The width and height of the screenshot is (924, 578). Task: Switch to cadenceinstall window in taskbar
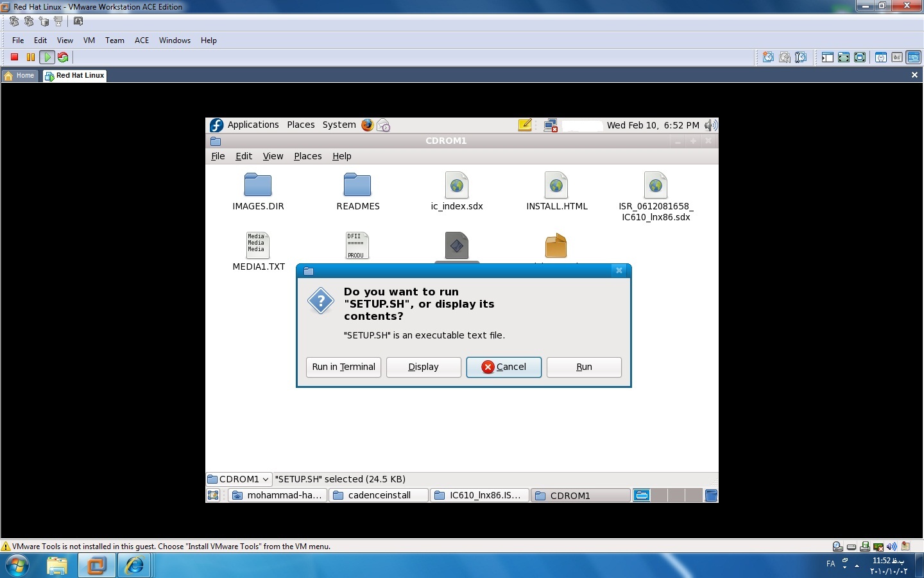379,495
